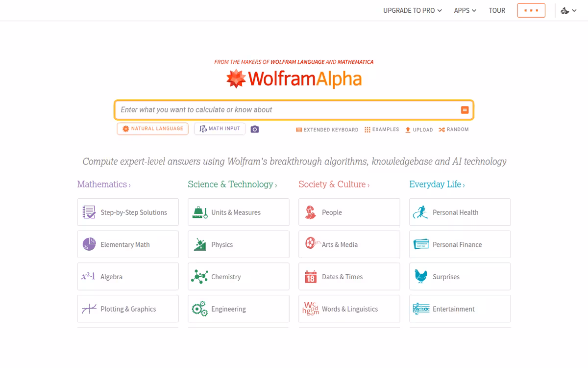The image size is (588, 368).
Task: Click the orange compute button in search box
Action: click(465, 110)
